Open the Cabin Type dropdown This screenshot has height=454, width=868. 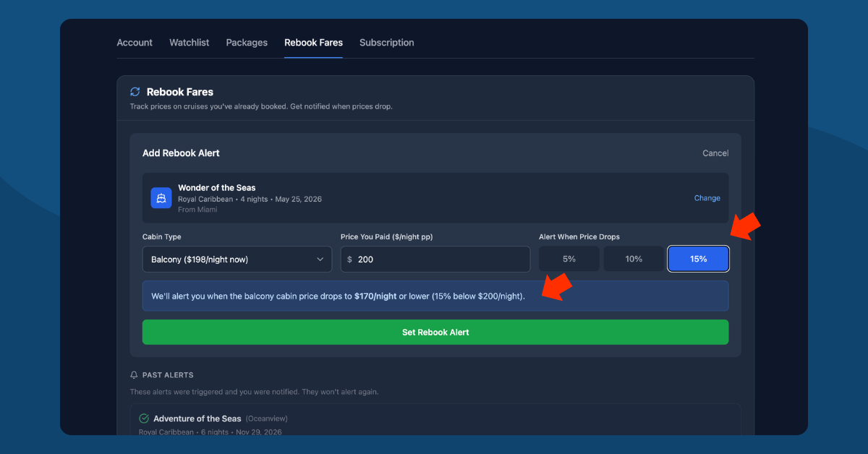237,258
